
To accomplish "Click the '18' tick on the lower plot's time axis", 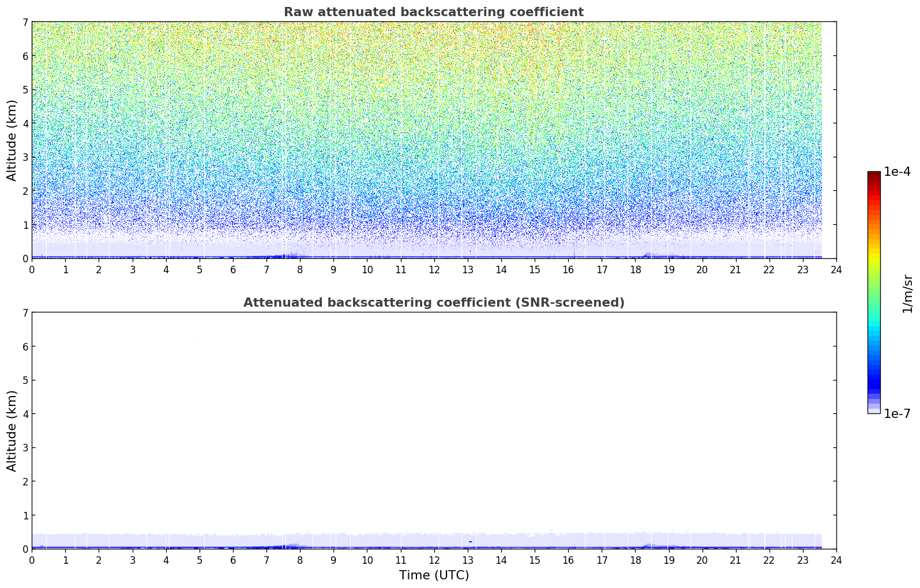I will click(x=635, y=560).
